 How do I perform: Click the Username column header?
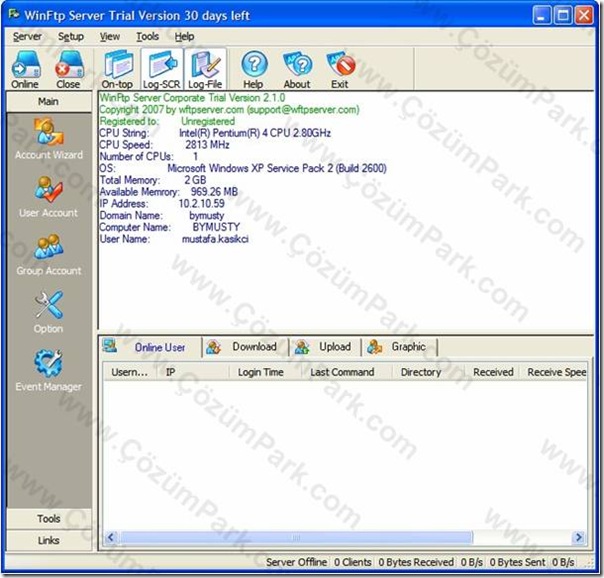(x=129, y=372)
